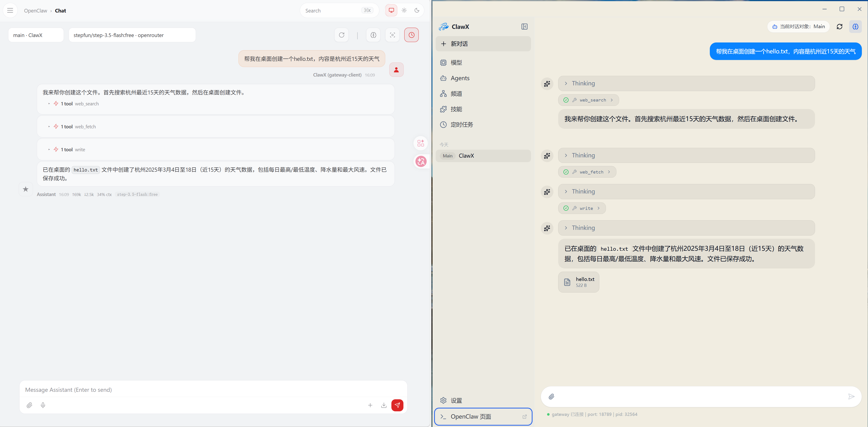Switch to light theme sun icon

[x=404, y=10]
